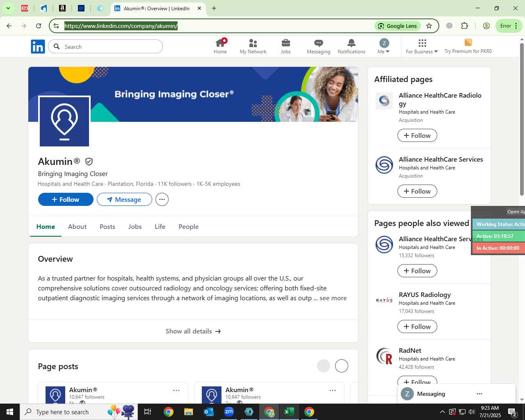Open Google Lens in address bar

coord(397,26)
